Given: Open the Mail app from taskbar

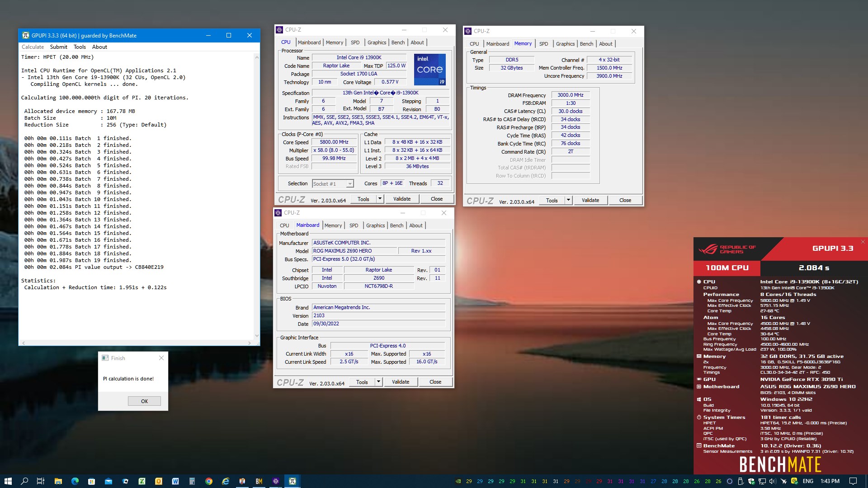Looking at the screenshot, I should [x=108, y=481].
